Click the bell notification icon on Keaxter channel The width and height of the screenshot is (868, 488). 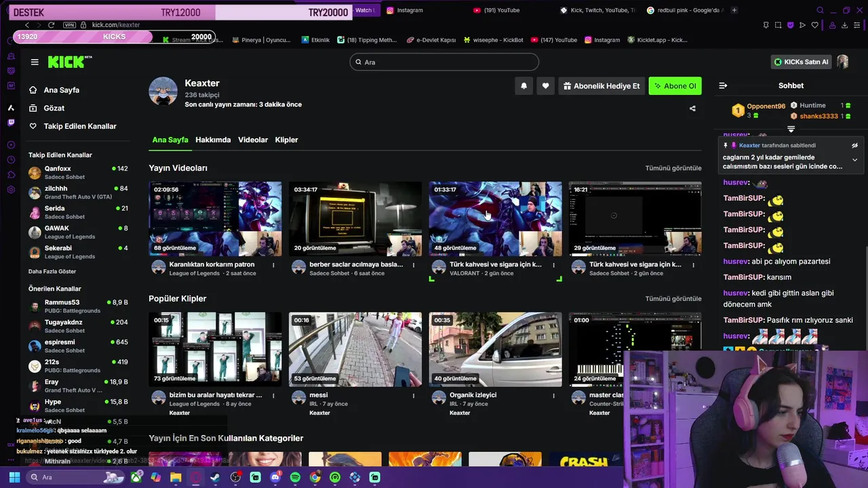click(x=524, y=86)
